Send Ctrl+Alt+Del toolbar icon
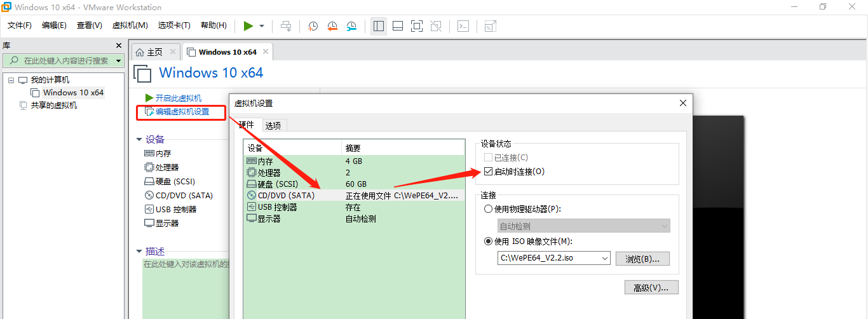The height and width of the screenshot is (319, 868). pyautogui.click(x=287, y=26)
